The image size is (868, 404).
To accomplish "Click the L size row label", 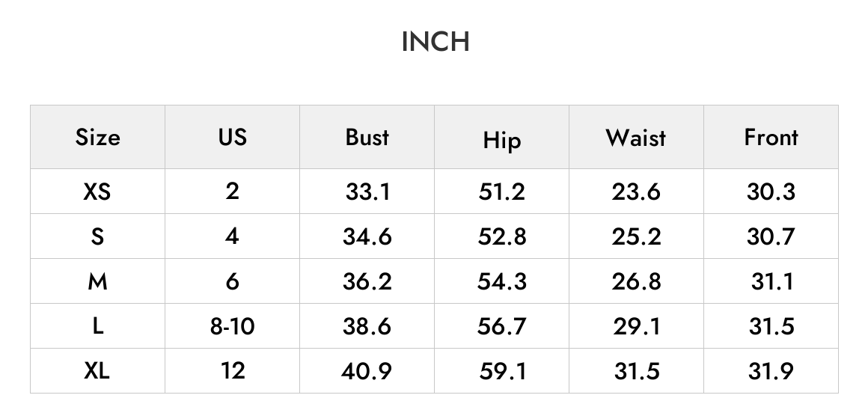I will tap(97, 326).
